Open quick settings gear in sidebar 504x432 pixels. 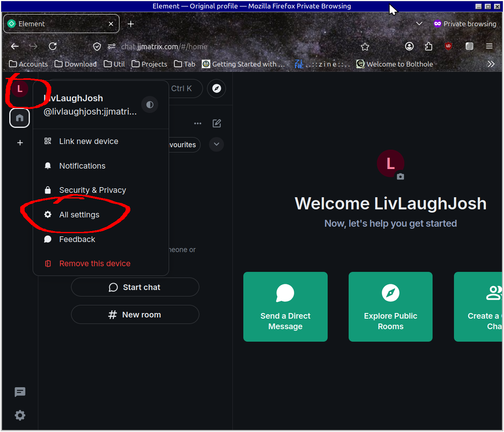tap(20, 415)
